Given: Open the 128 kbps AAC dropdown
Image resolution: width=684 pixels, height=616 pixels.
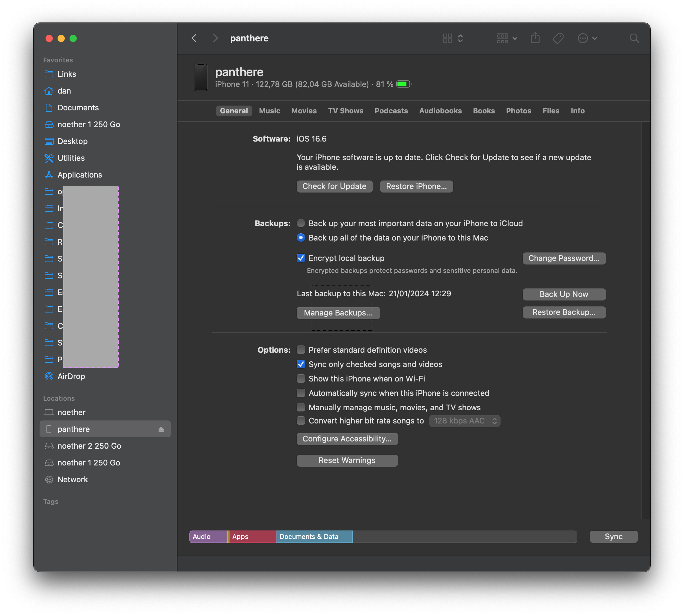Looking at the screenshot, I should (465, 421).
